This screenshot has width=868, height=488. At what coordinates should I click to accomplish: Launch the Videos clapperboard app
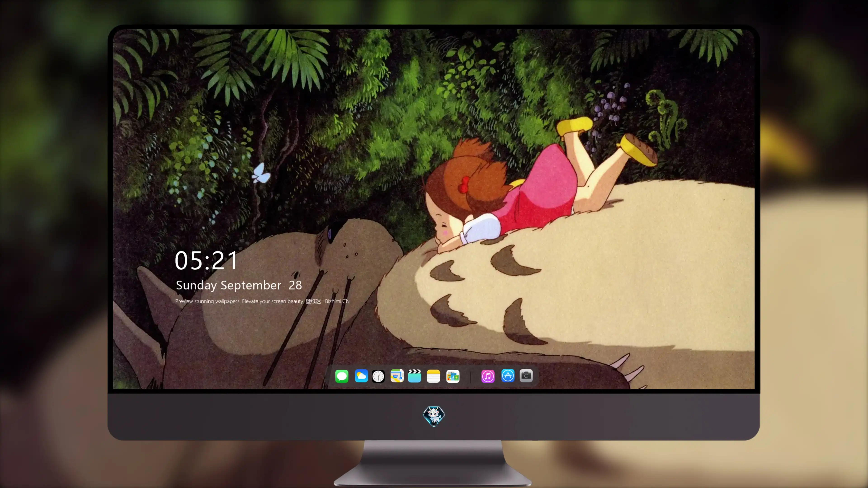point(415,376)
